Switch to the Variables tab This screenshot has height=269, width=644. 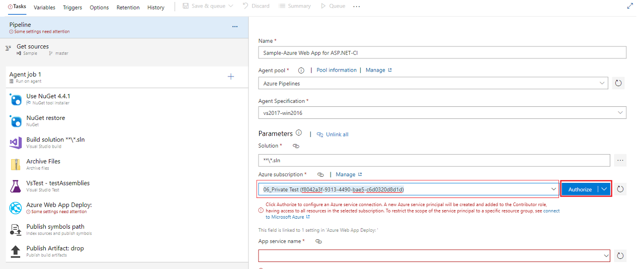click(x=45, y=7)
